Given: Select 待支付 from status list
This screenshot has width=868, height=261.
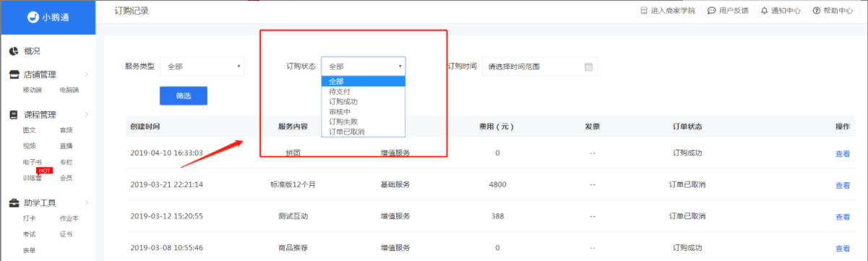Looking at the screenshot, I should click(340, 92).
